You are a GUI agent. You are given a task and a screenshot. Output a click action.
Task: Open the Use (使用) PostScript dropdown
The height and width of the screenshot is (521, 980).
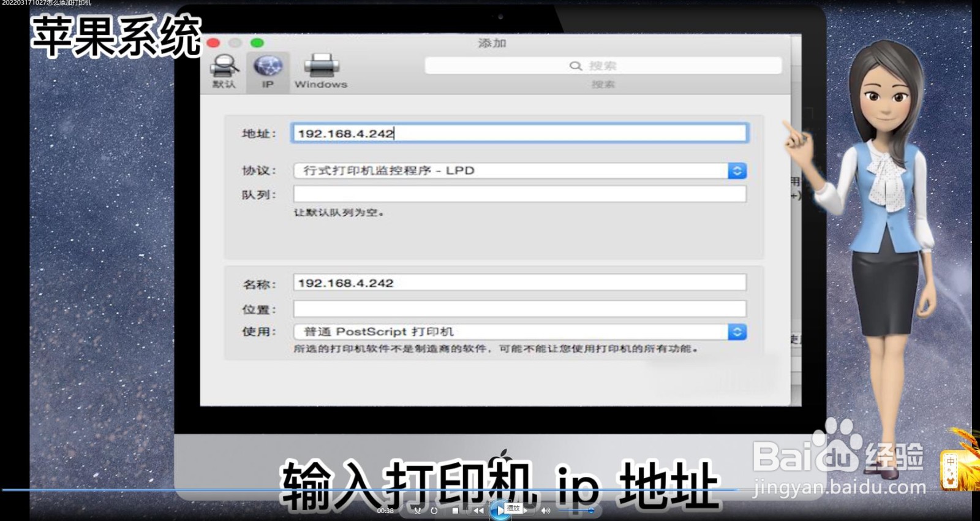coord(519,332)
